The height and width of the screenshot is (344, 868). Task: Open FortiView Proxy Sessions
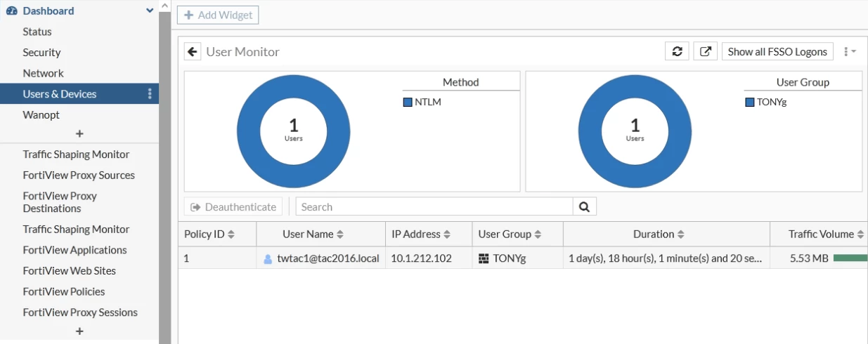79,312
